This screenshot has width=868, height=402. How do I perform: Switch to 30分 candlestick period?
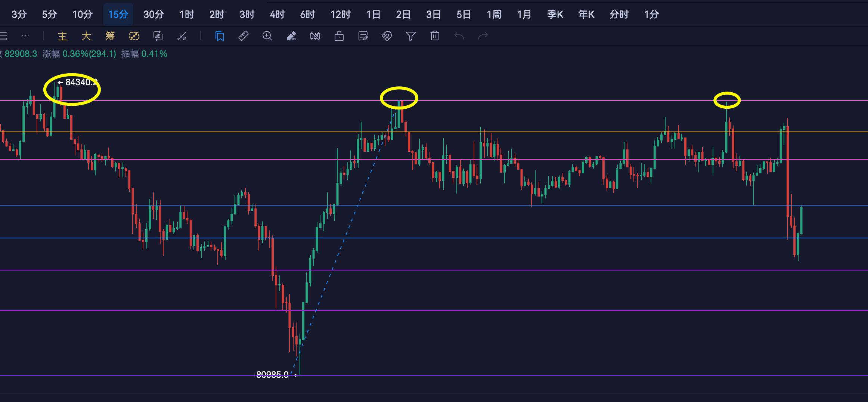154,15
